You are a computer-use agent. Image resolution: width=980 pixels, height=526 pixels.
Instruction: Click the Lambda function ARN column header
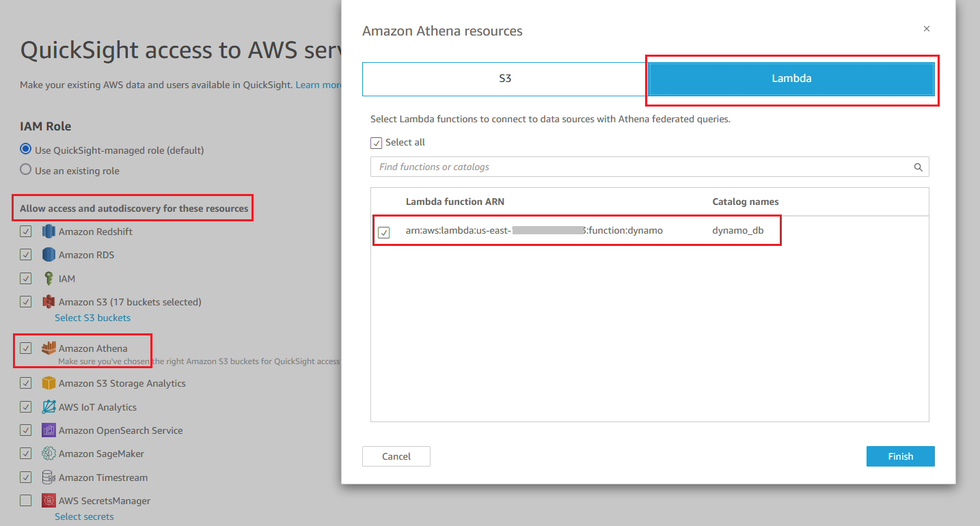[455, 202]
